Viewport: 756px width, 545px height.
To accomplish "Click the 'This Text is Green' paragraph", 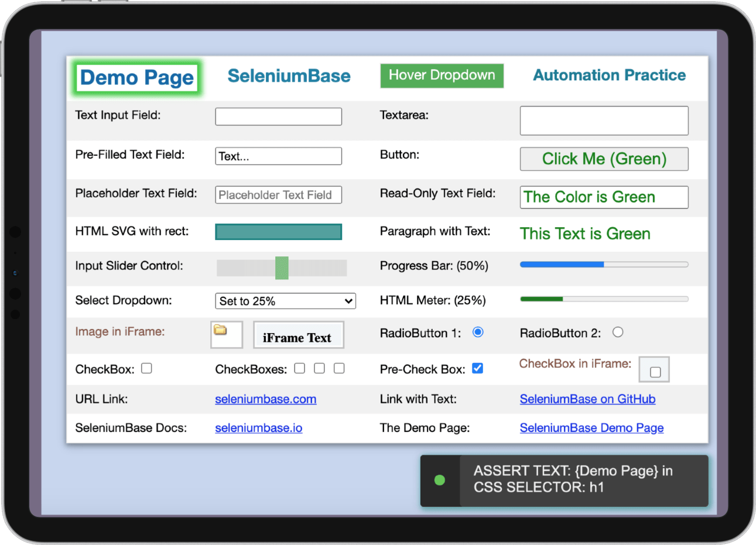I will tap(585, 234).
